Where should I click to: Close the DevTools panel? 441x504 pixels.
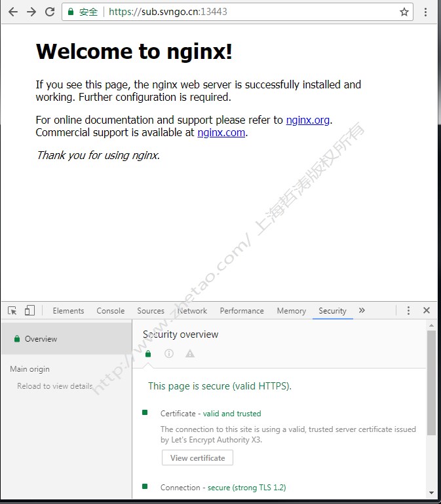tap(427, 311)
